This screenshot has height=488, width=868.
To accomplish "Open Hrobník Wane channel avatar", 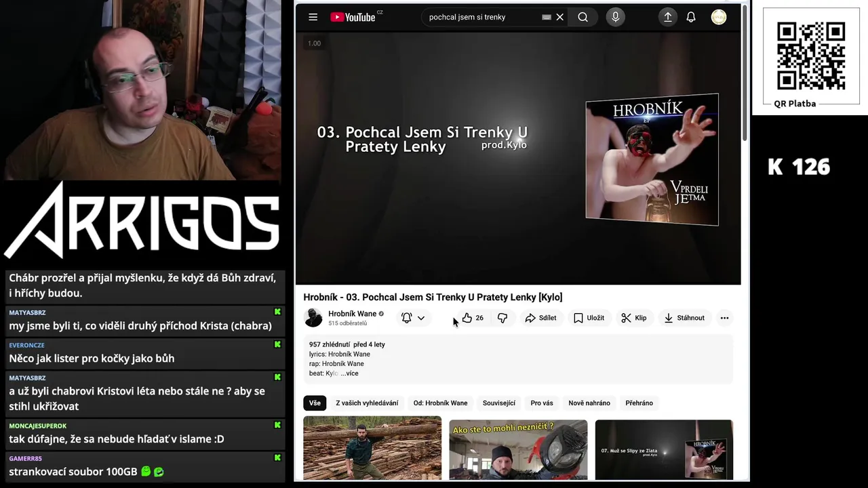I will [x=313, y=317].
